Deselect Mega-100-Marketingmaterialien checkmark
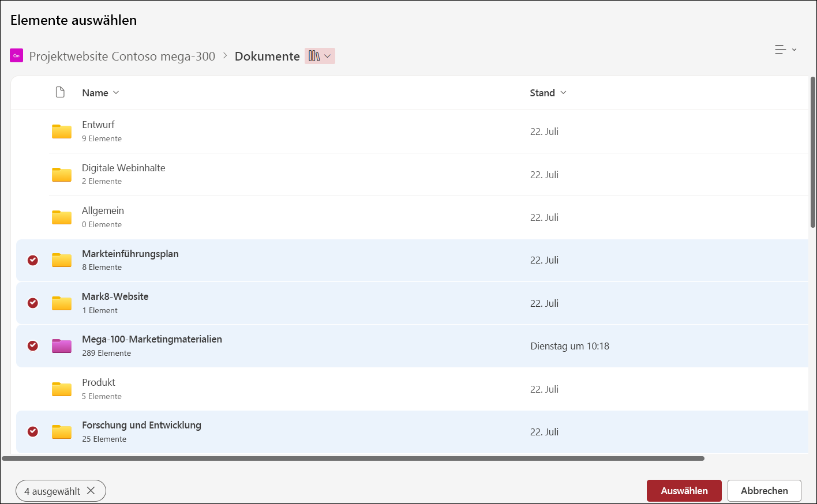The width and height of the screenshot is (817, 504). [x=33, y=345]
